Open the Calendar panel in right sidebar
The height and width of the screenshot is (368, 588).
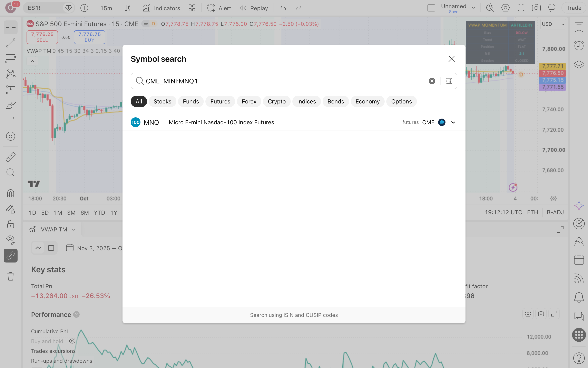(x=579, y=260)
